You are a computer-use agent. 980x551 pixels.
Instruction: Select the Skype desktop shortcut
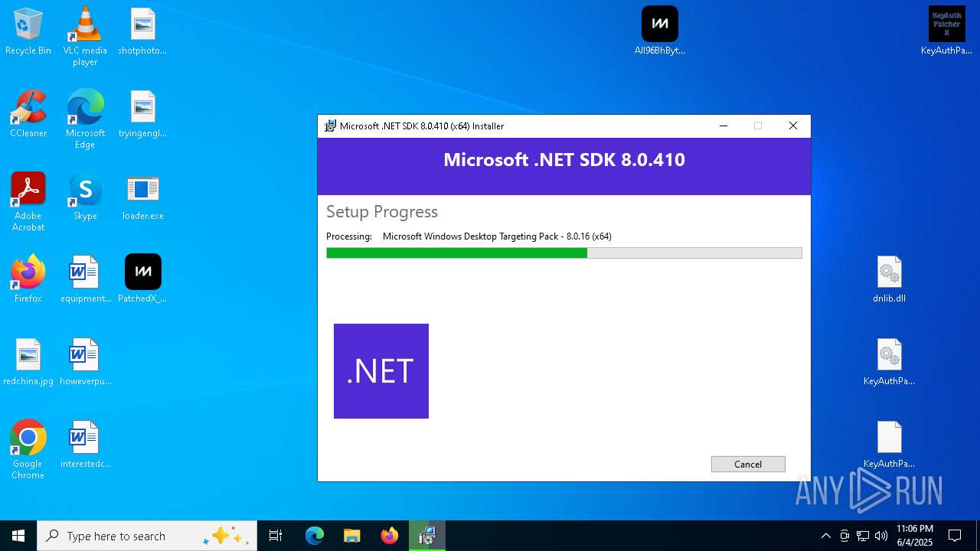point(85,197)
